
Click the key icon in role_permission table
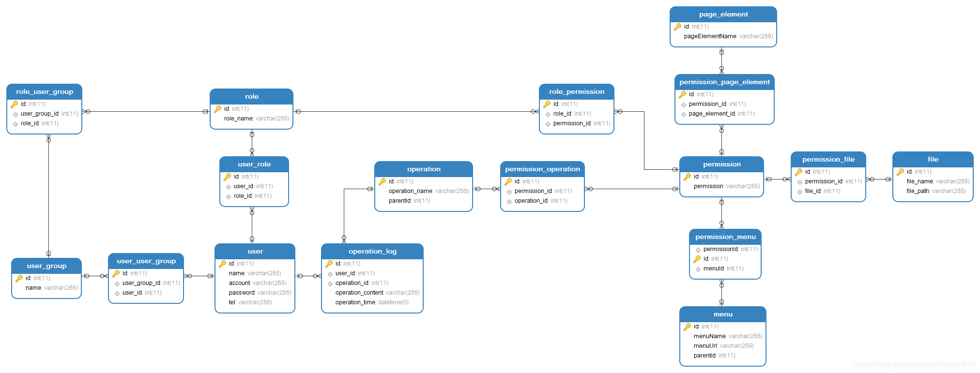tap(547, 104)
